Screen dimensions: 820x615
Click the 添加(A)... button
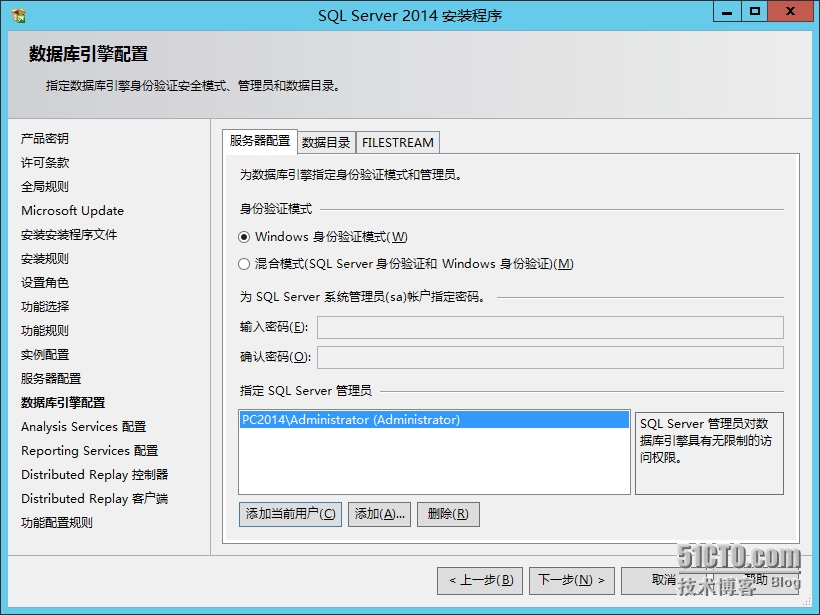[380, 514]
